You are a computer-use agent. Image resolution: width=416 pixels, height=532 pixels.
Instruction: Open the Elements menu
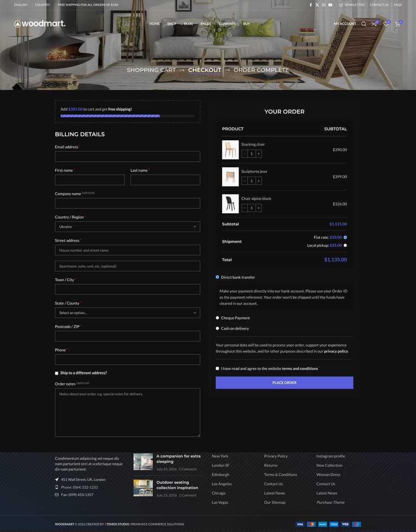227,24
